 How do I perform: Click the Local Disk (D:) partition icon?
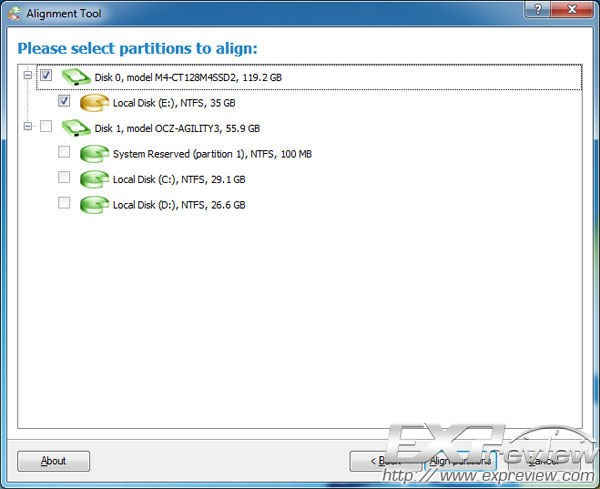coord(94,205)
